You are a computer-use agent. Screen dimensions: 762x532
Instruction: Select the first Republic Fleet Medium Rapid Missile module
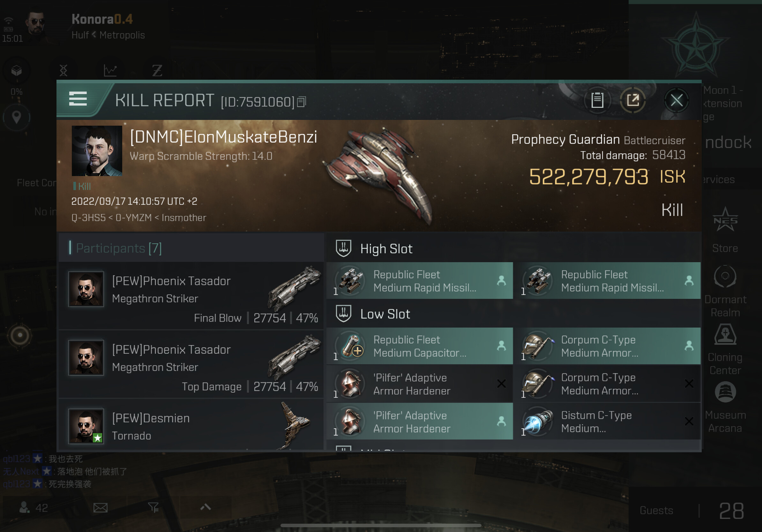420,281
